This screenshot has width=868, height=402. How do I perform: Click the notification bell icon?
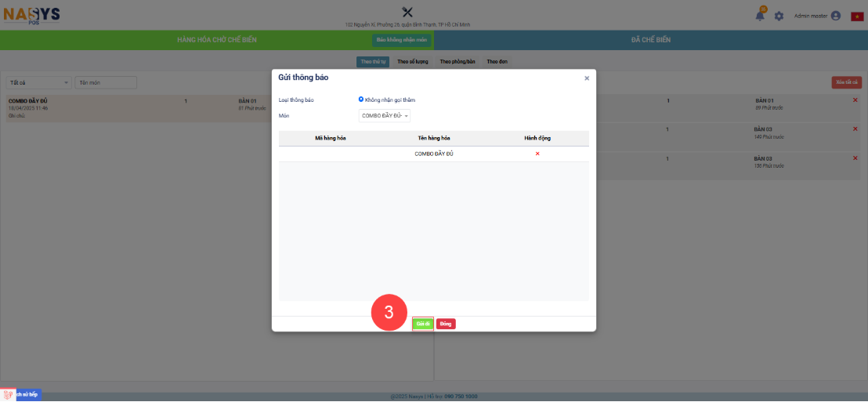(759, 16)
